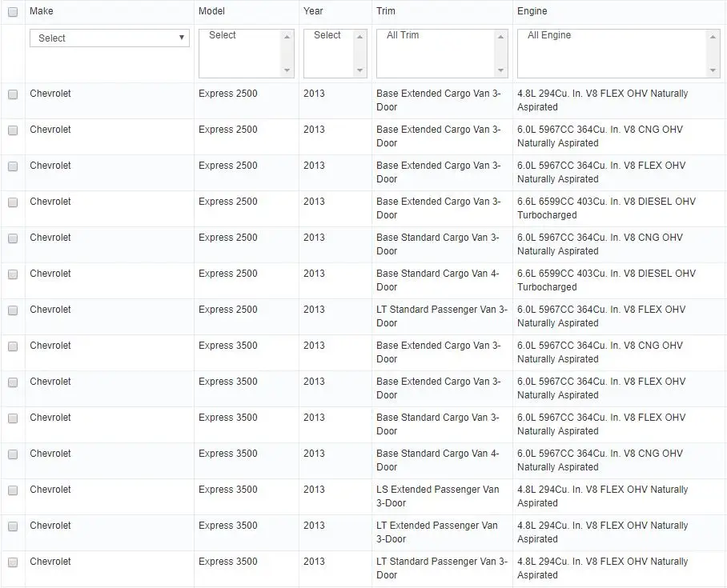This screenshot has width=727, height=588.
Task: Click Engine list scroll down arrow
Action: 713,70
